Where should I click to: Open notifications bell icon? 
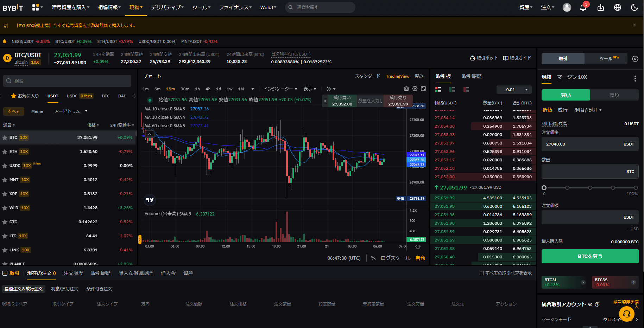[583, 7]
